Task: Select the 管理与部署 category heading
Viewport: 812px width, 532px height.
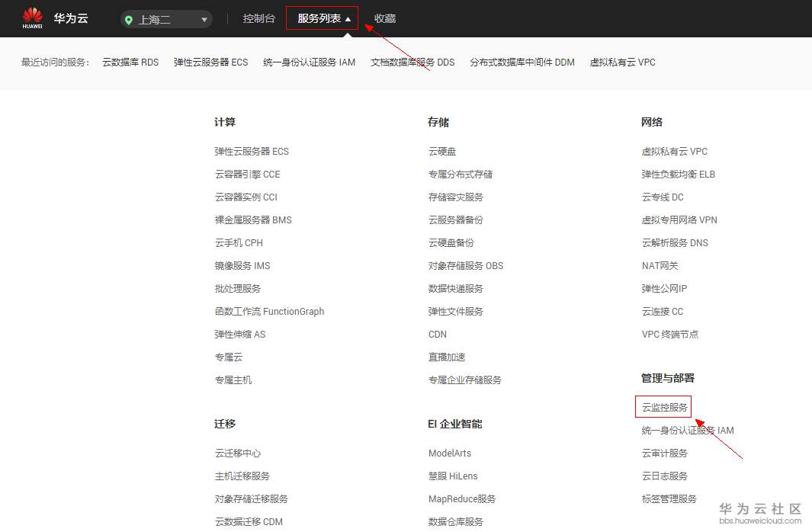Action: click(x=668, y=378)
